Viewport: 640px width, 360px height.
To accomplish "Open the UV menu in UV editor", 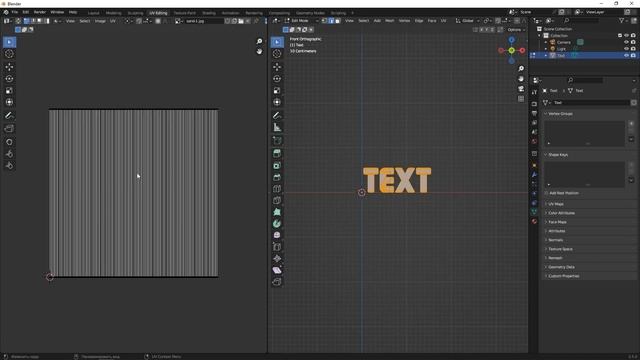I will point(113,21).
